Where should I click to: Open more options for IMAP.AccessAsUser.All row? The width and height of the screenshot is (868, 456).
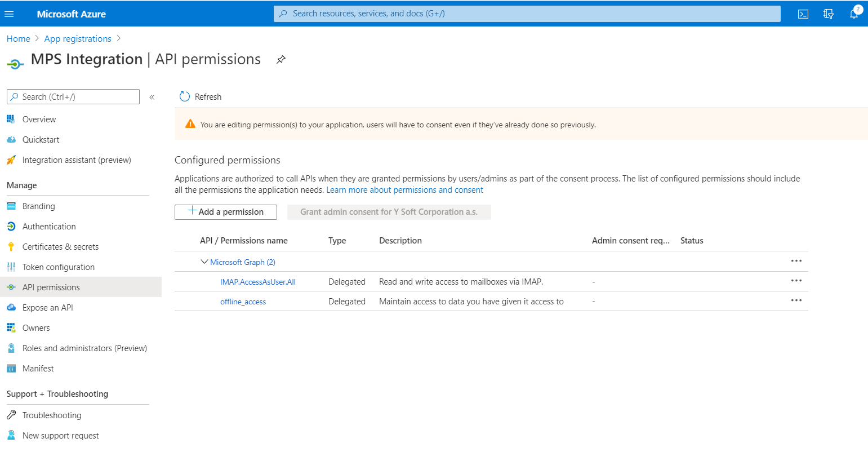pyautogui.click(x=796, y=281)
